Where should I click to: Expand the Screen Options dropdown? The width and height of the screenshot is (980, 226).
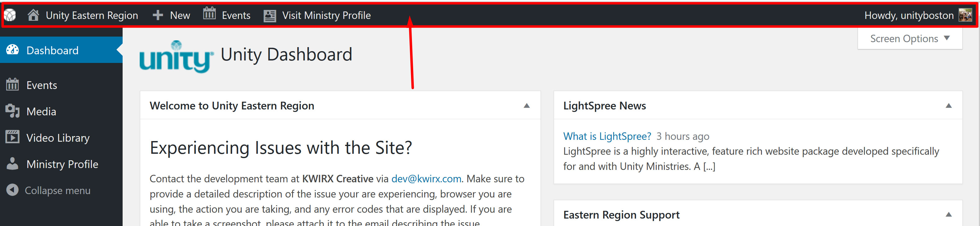[910, 39]
